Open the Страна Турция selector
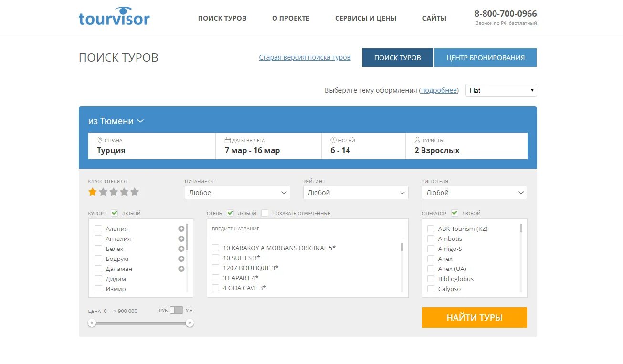Image resolution: width=623 pixels, height=364 pixels. point(152,146)
